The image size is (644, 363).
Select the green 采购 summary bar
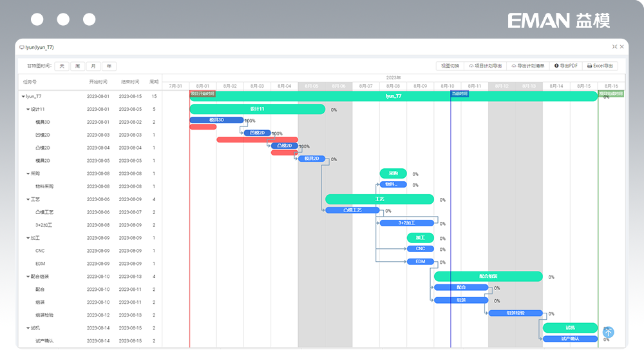[393, 173]
